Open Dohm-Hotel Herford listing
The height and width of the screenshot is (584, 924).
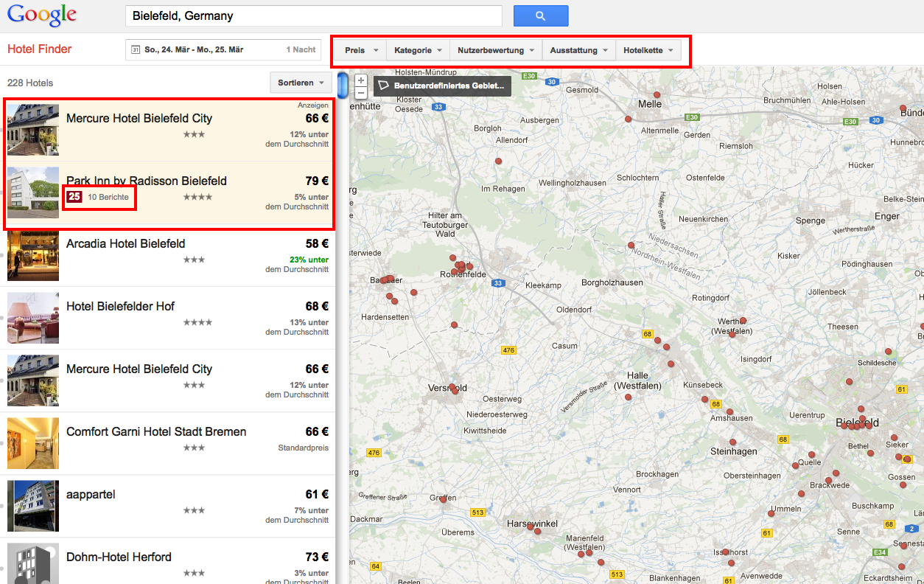coord(119,557)
